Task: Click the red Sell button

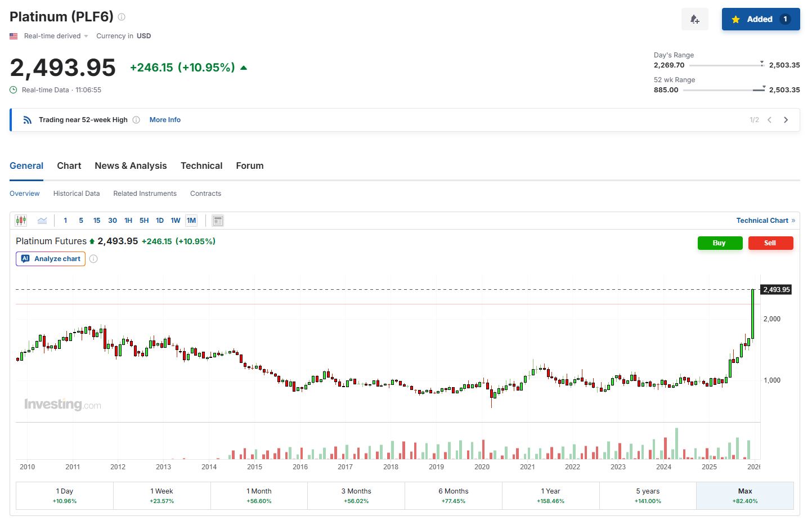Action: coord(770,243)
